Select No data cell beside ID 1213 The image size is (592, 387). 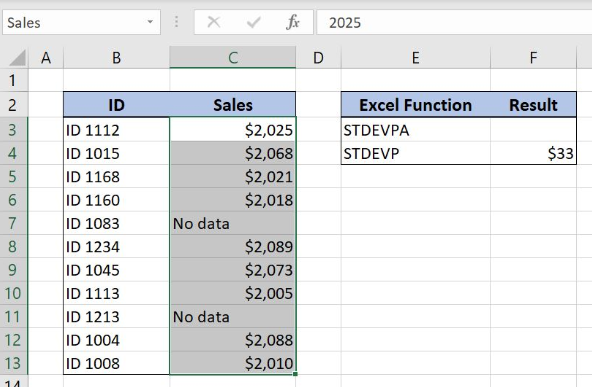pos(233,316)
